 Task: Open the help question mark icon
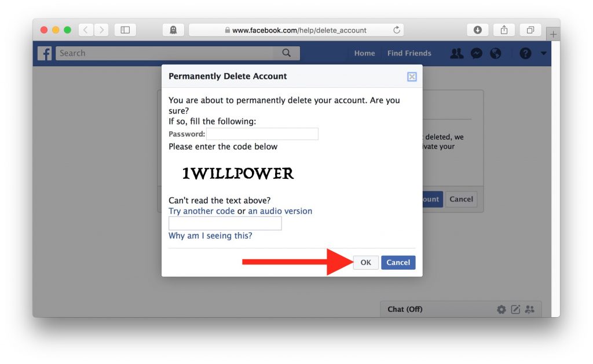(525, 53)
